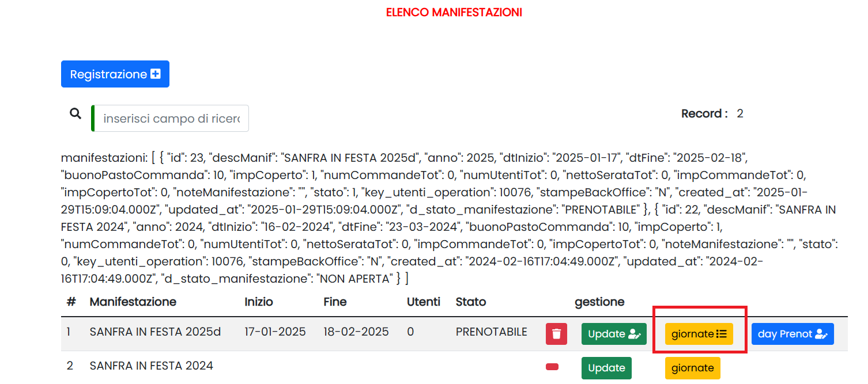Click the blue day Prenot button

[792, 334]
